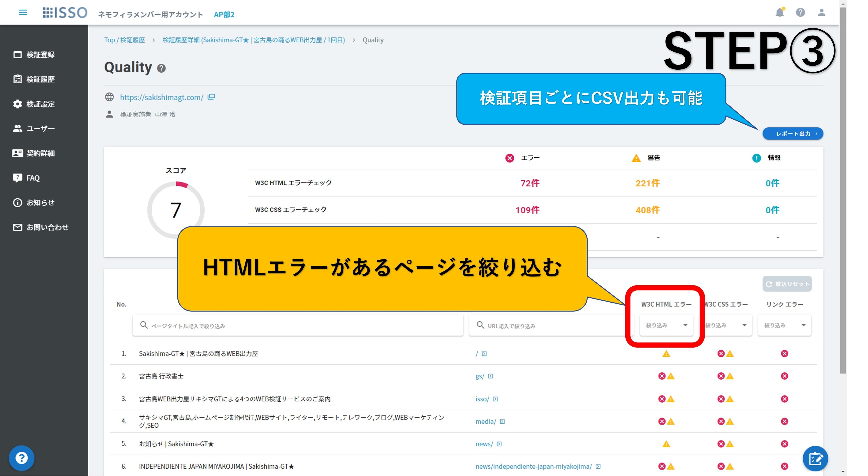The height and width of the screenshot is (476, 868).
Task: Click the 絞込リセット button
Action: tap(787, 284)
